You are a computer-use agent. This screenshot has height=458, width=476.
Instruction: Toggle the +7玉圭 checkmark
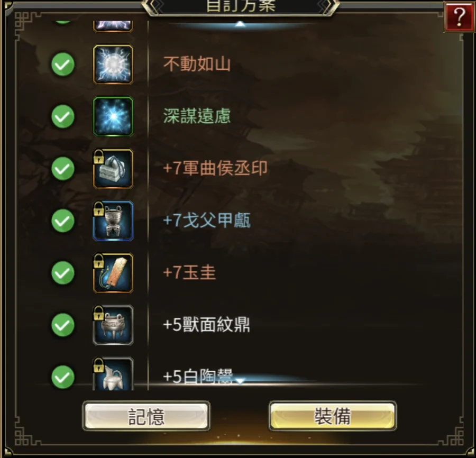click(63, 273)
